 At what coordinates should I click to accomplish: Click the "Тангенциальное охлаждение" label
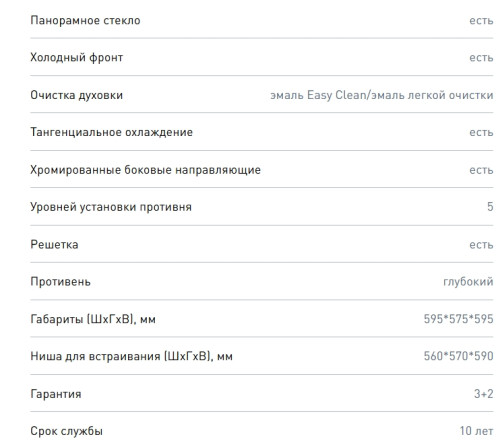coord(112,132)
